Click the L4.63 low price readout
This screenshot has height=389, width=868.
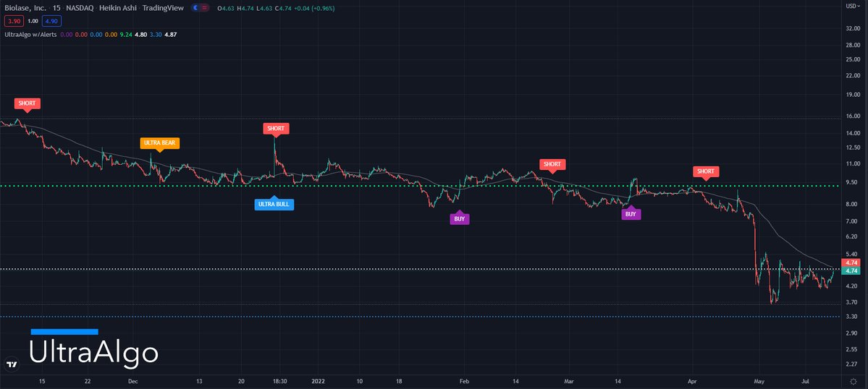pyautogui.click(x=264, y=8)
